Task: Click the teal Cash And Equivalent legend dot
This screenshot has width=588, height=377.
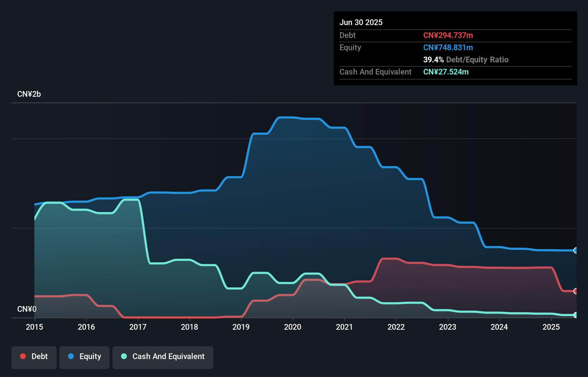Action: pos(124,356)
